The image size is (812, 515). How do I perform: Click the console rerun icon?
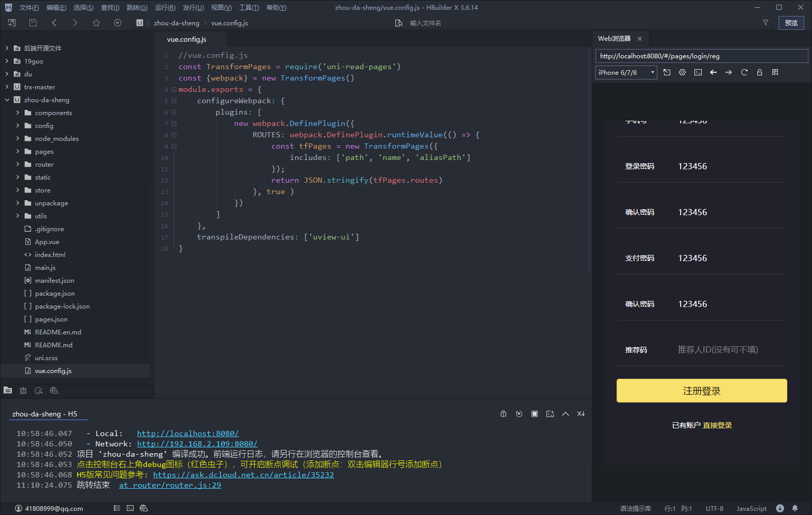tap(519, 414)
